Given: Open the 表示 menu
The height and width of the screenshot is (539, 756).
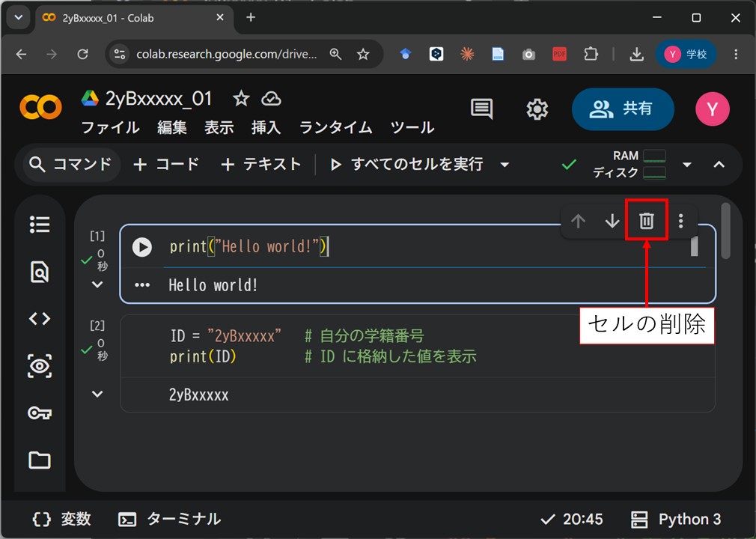Looking at the screenshot, I should pyautogui.click(x=219, y=127).
